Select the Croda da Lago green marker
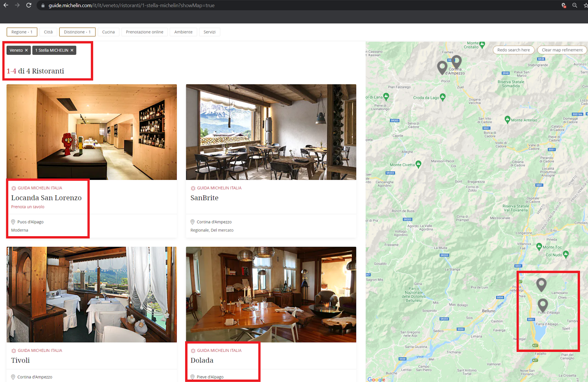Image resolution: width=588 pixels, height=382 pixels. pyautogui.click(x=443, y=97)
